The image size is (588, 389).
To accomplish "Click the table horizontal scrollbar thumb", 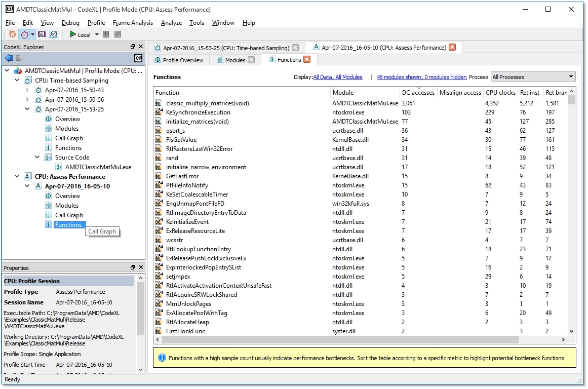I will point(340,339).
